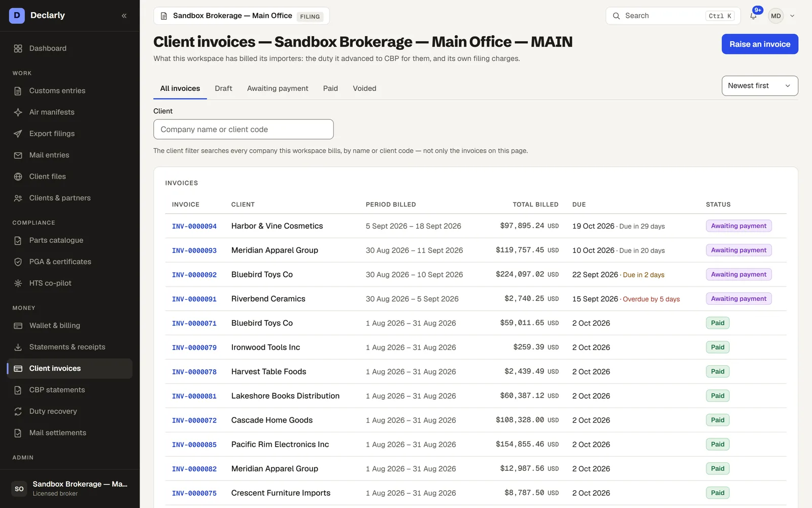Click the Search box in top bar
Screen dimensions: 812x508
pos(673,16)
